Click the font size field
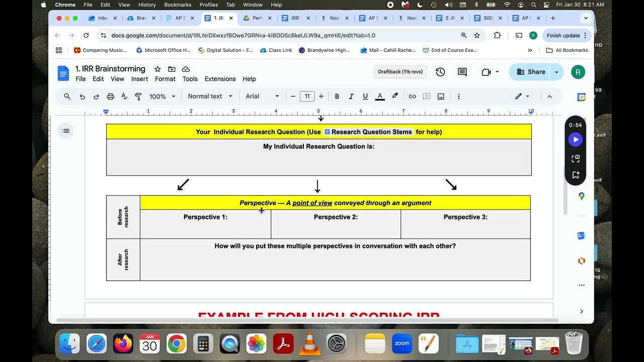The image size is (644, 362). click(x=307, y=97)
